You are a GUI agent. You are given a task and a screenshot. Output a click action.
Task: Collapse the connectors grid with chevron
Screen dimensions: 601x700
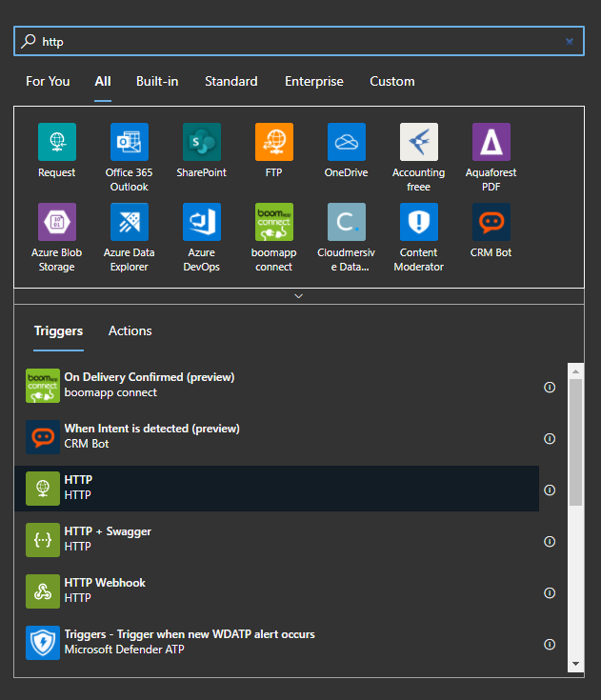299,296
